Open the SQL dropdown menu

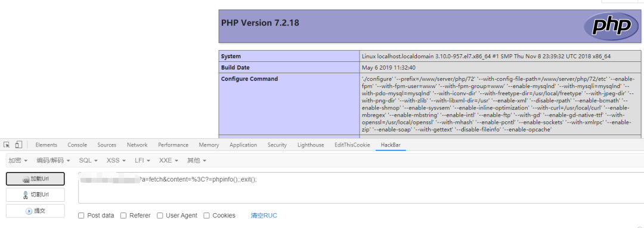point(88,160)
